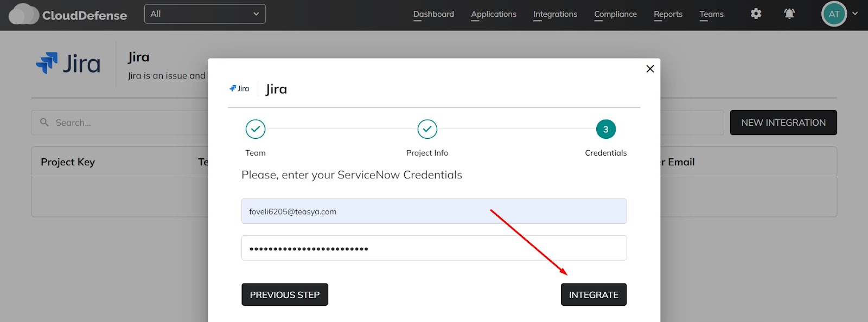Open the Teams menu
Image resolution: width=868 pixels, height=322 pixels.
tap(711, 14)
